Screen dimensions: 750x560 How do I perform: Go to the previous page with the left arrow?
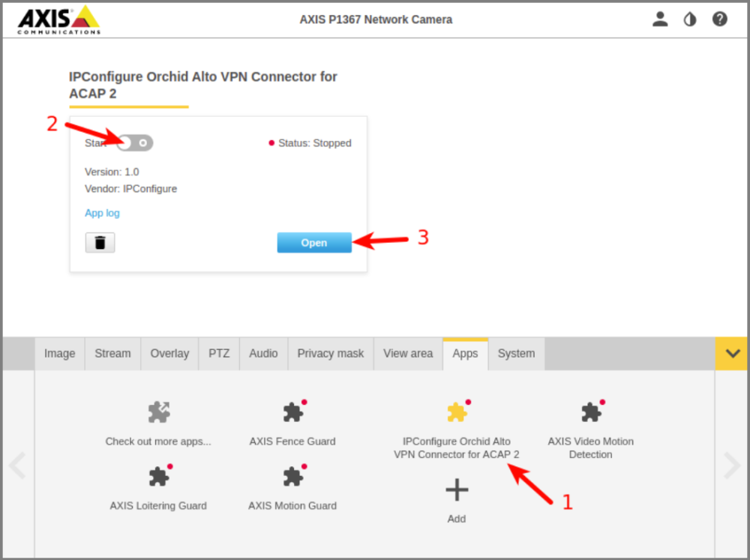[18, 465]
